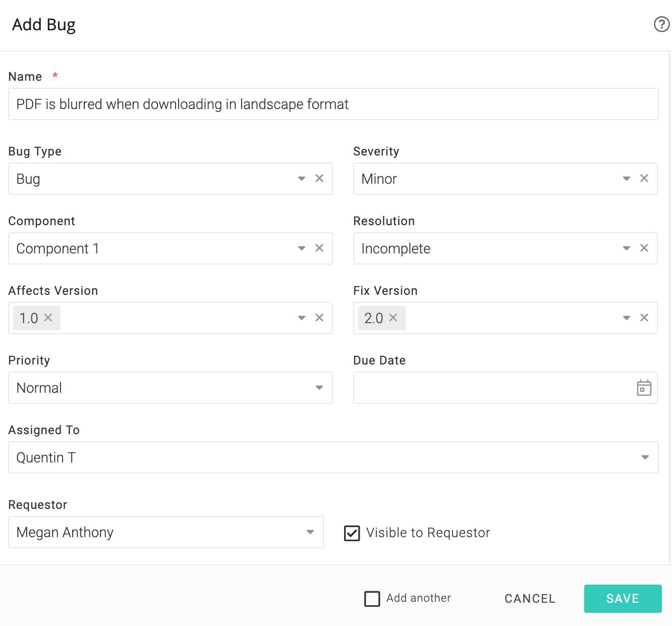Open the Assigned To dropdown
The width and height of the screenshot is (672, 626).
click(x=645, y=457)
